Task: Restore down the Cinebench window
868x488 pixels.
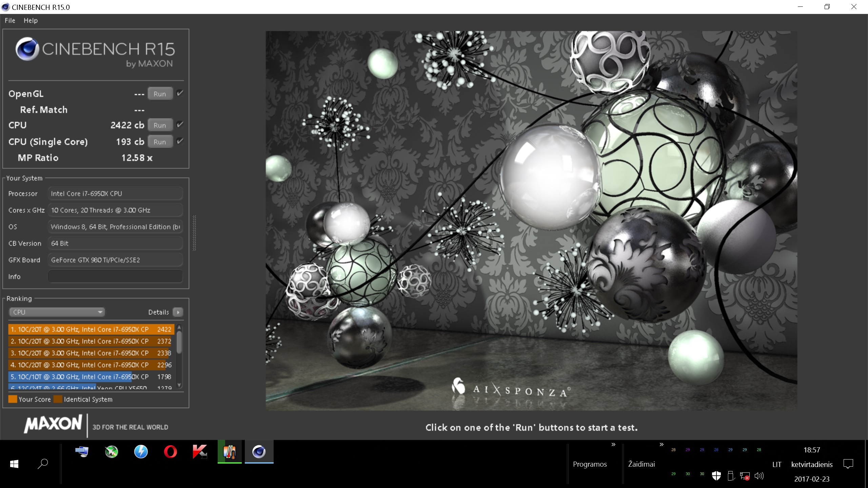Action: pyautogui.click(x=827, y=7)
